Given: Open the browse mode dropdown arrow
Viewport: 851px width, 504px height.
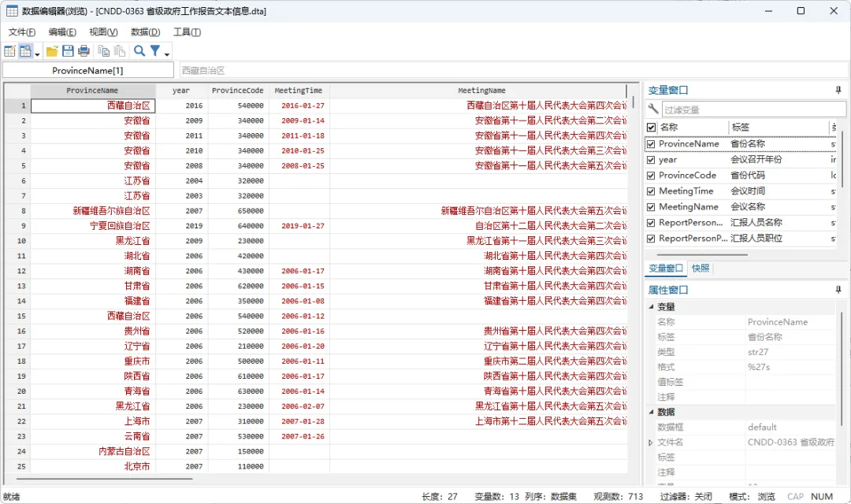Looking at the screenshot, I should [37, 54].
